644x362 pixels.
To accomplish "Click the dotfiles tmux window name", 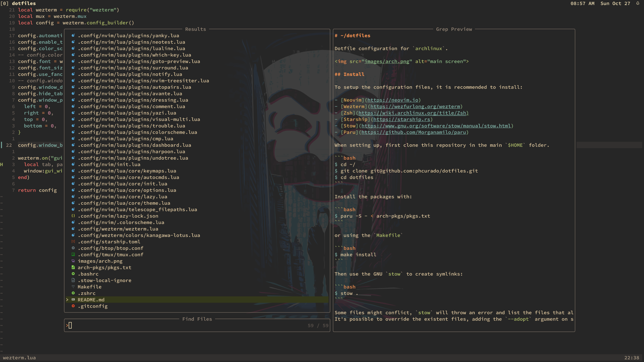I will (24, 3).
